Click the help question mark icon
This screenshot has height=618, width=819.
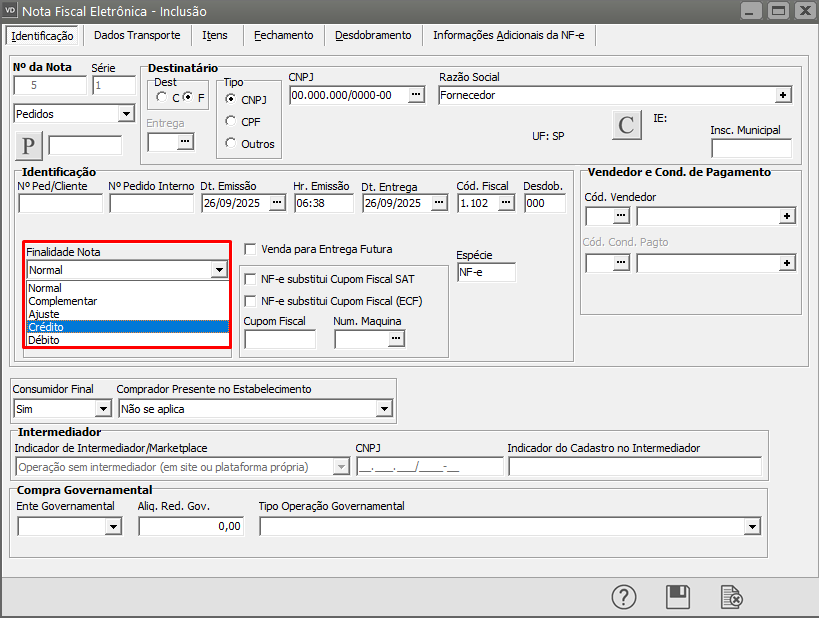(624, 597)
